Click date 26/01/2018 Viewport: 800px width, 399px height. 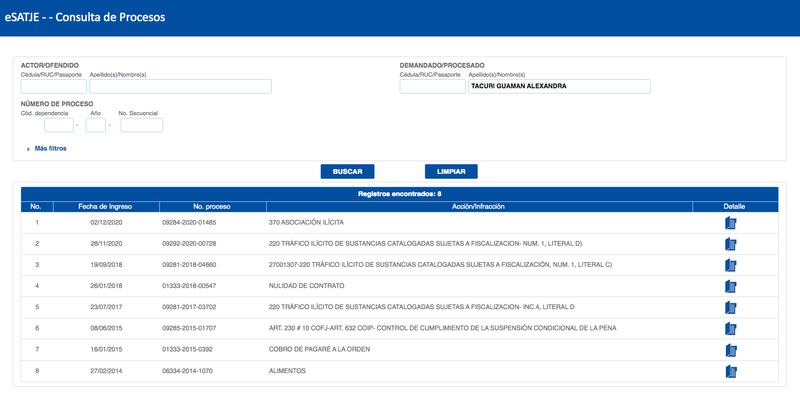pyautogui.click(x=106, y=286)
